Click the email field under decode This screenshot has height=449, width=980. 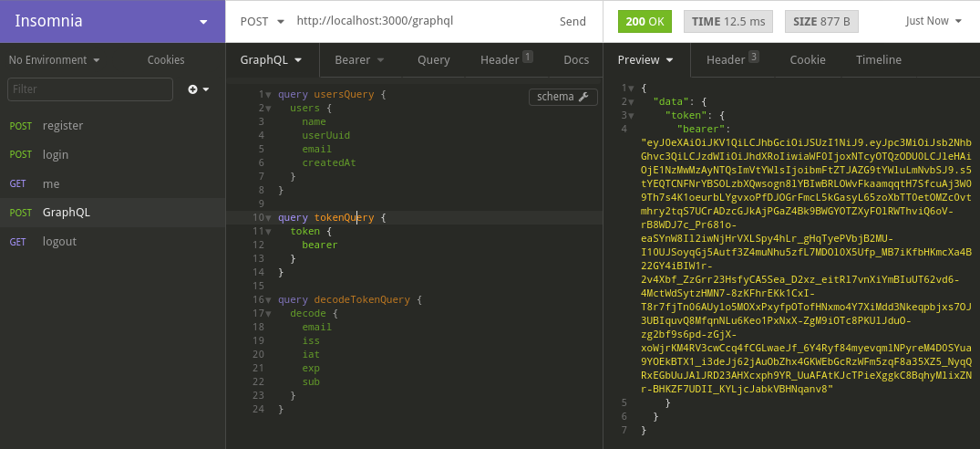click(x=317, y=327)
